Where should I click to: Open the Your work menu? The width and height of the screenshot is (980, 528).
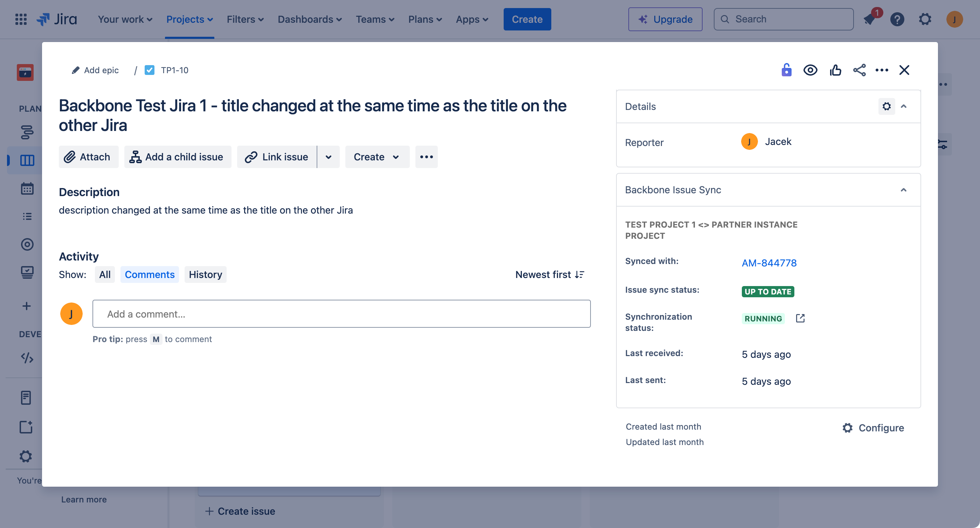point(125,19)
